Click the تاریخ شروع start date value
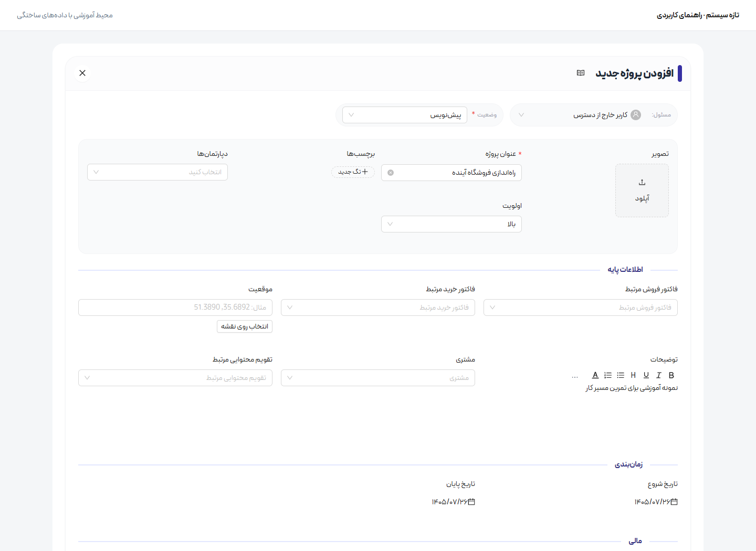Viewport: 756px width, 551px height. [652, 502]
